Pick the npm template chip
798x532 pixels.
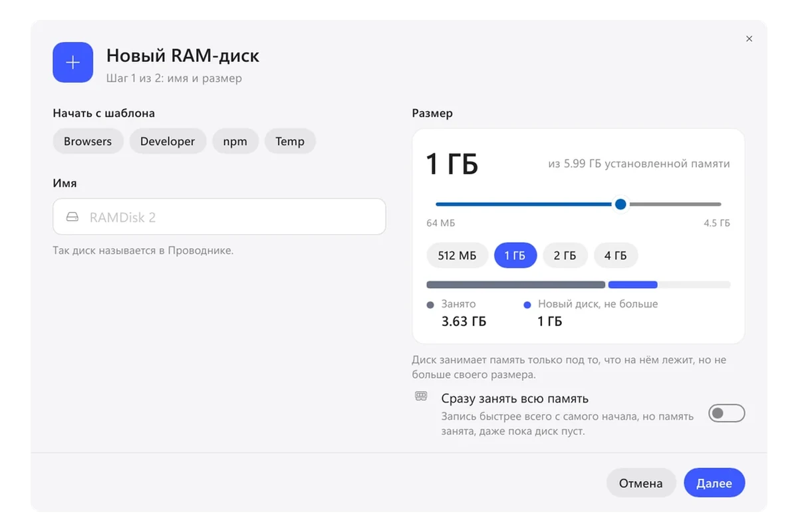point(235,141)
